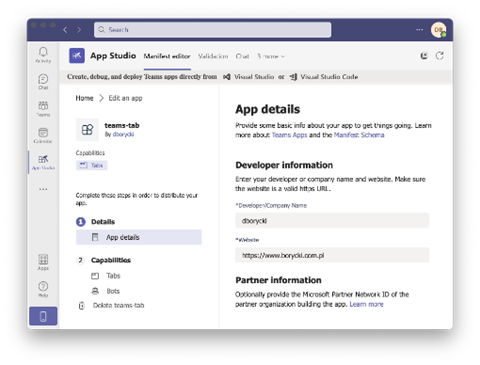Click into the Search box
The width and height of the screenshot is (480, 365).
pos(213,30)
